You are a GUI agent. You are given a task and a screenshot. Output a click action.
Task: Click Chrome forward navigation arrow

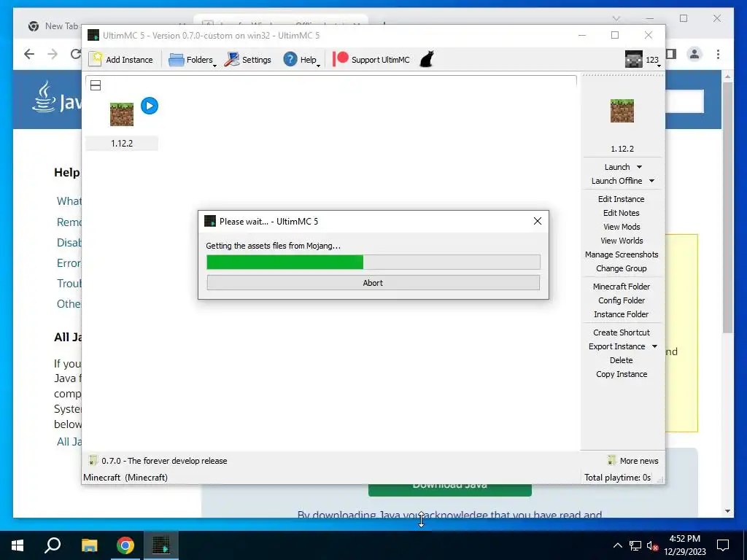53,54
